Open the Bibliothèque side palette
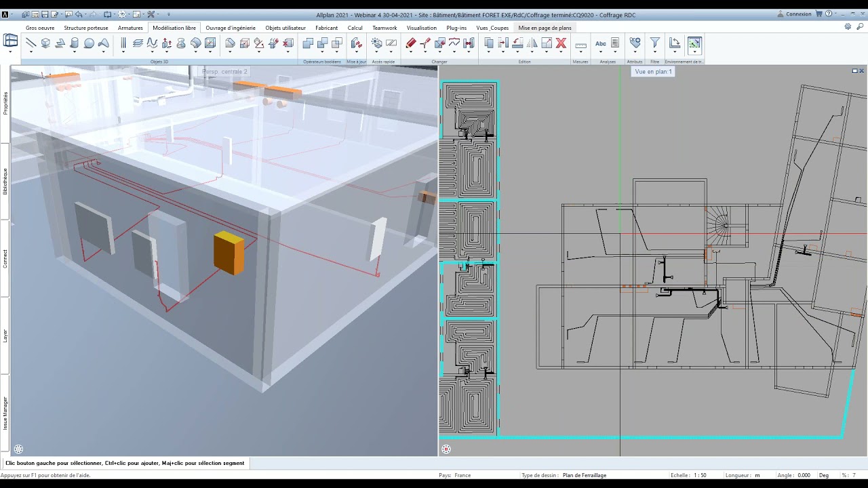The height and width of the screenshot is (488, 868). (x=5, y=181)
